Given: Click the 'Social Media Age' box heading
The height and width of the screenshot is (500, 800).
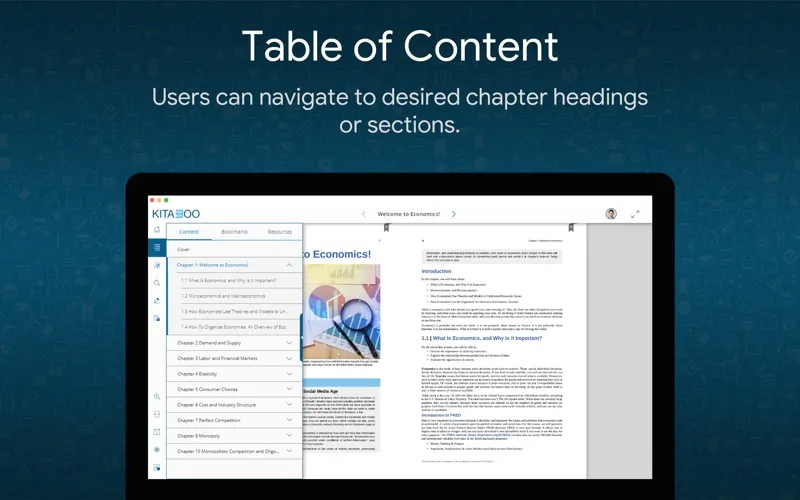Looking at the screenshot, I should click(x=320, y=391).
